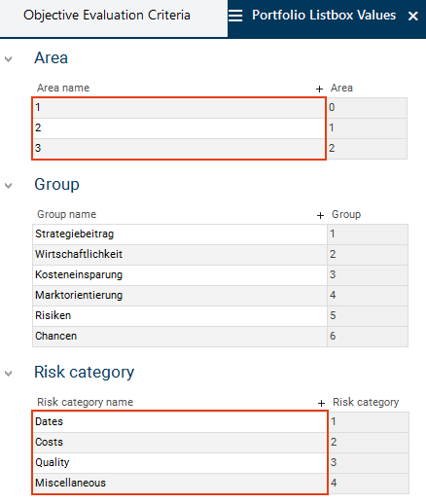Screen dimensions: 426x504
Task: Select the Marktorientierung group name cell
Action: 180,296
